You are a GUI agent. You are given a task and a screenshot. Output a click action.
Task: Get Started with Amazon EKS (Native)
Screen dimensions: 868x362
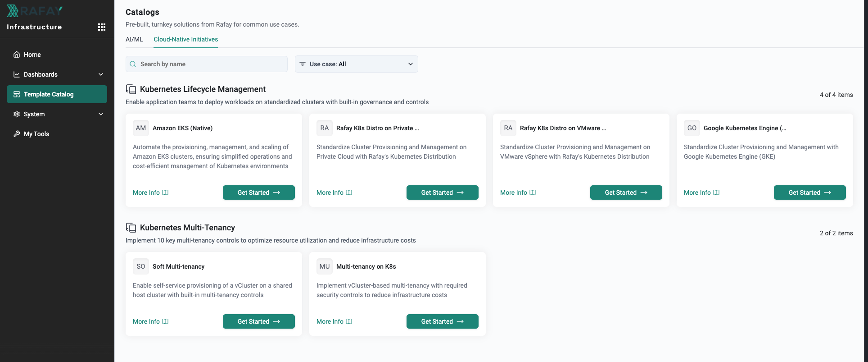tap(259, 192)
